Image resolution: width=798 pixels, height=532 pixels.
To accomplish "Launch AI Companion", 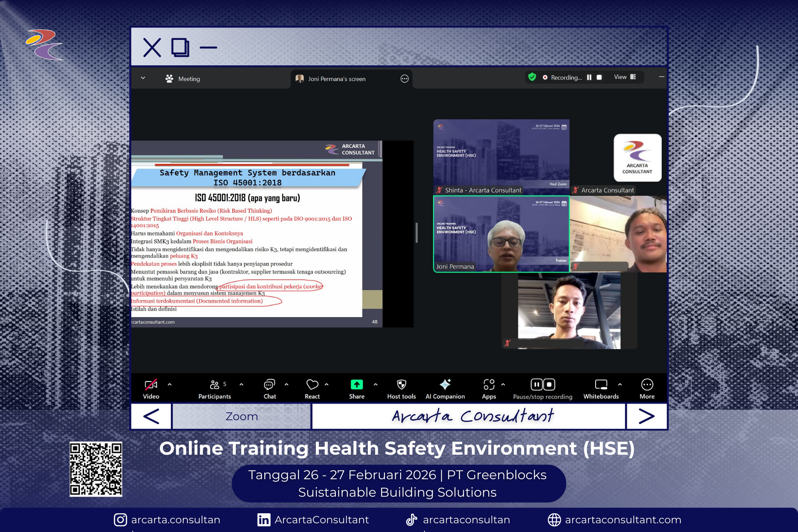I will [x=445, y=385].
